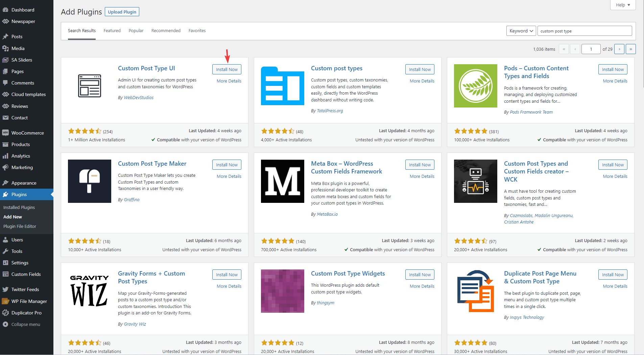
Task: Click the Settings sliders icon
Action: click(x=5, y=263)
